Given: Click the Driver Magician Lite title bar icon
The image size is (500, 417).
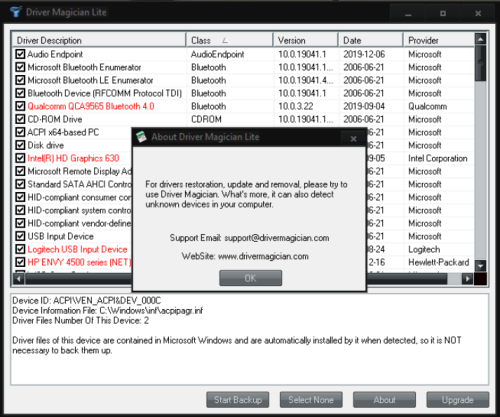Looking at the screenshot, I should pos(16,12).
